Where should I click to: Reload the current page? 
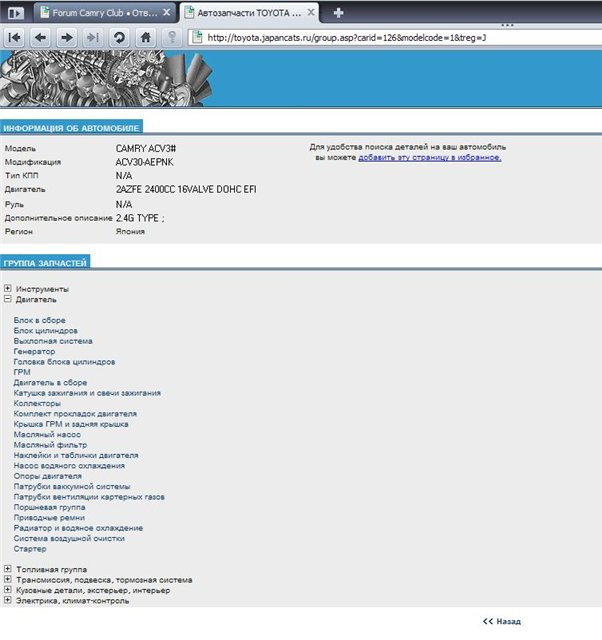[x=120, y=38]
